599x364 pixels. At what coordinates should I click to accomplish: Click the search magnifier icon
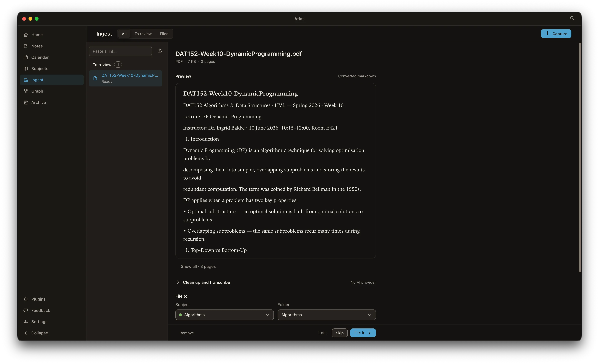572,18
